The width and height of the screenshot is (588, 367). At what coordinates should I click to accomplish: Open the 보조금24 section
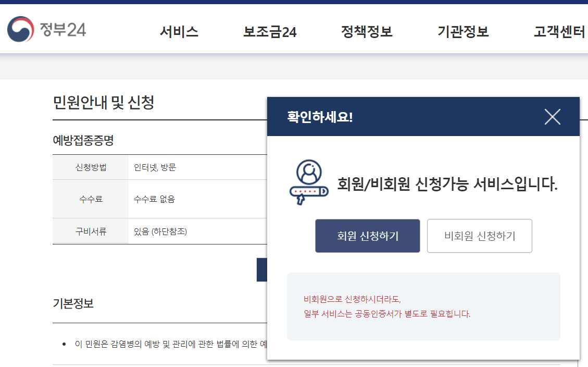click(269, 32)
